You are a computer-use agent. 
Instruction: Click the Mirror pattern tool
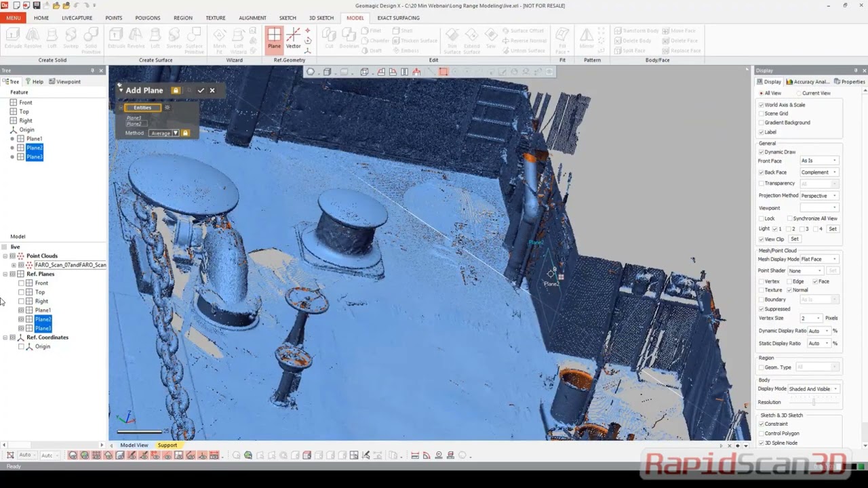pos(587,39)
